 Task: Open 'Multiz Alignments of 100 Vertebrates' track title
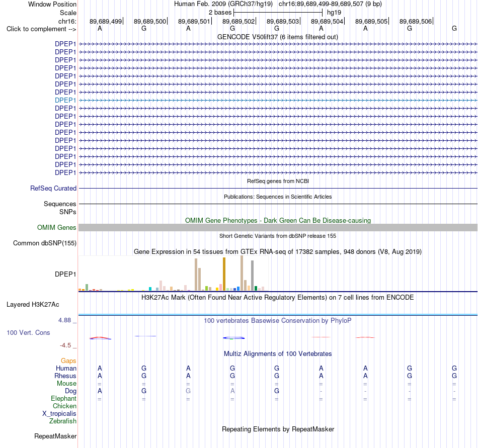278,354
